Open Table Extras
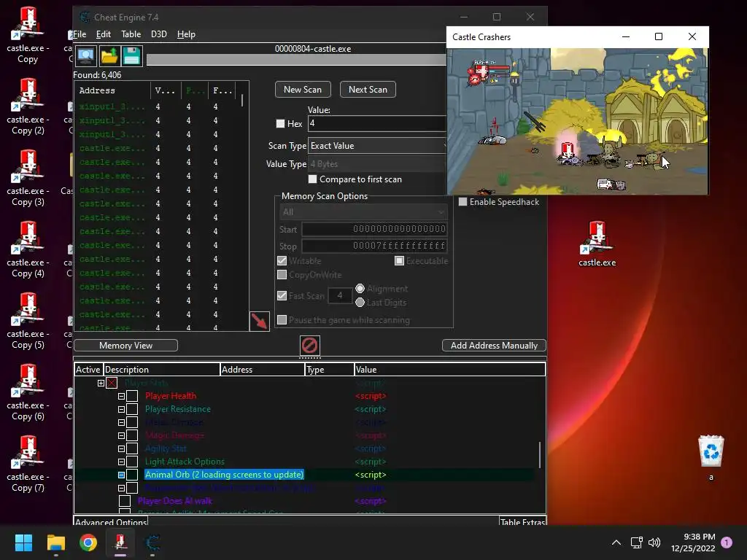747x560 pixels. click(522, 522)
